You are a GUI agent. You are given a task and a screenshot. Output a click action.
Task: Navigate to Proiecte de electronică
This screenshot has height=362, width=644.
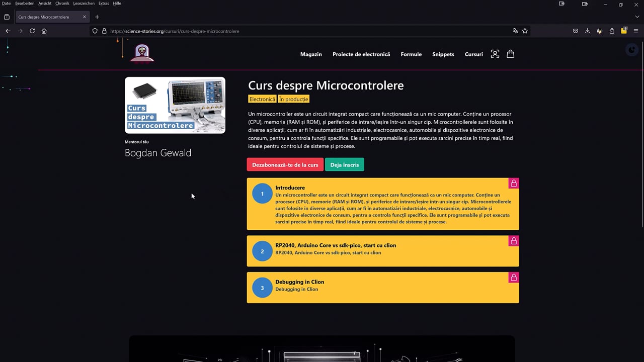(361, 54)
